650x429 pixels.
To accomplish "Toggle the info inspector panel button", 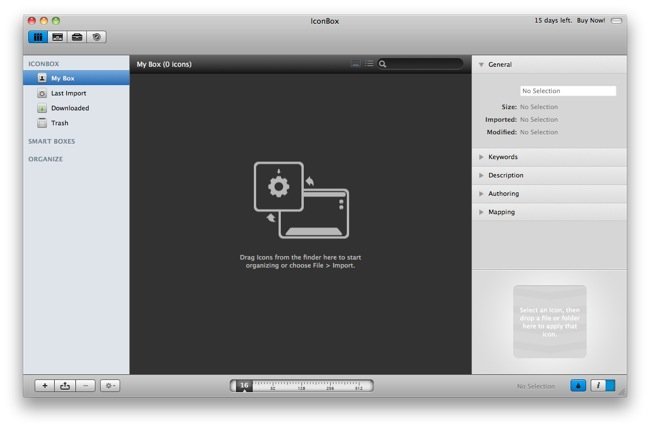I will pos(603,385).
